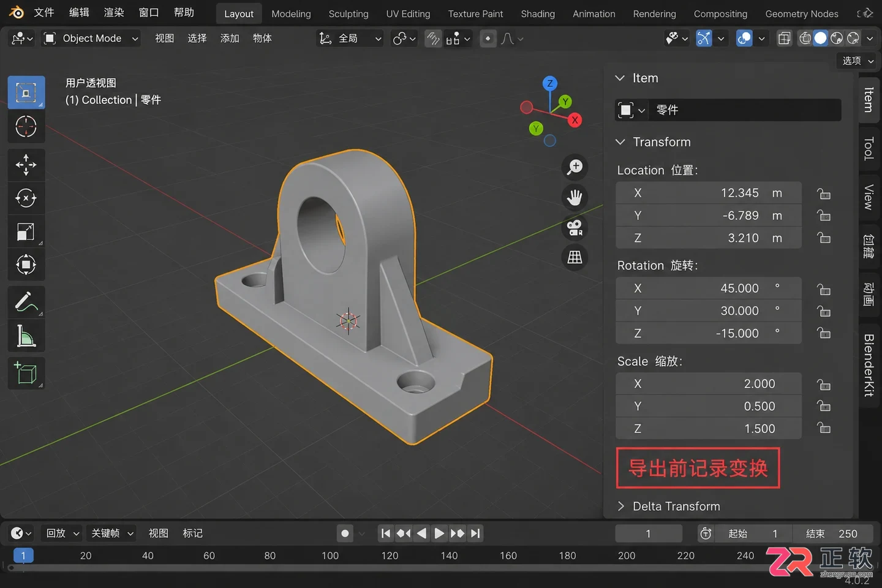The width and height of the screenshot is (882, 588).
Task: Click the Location X value 12.345
Action: 709,193
